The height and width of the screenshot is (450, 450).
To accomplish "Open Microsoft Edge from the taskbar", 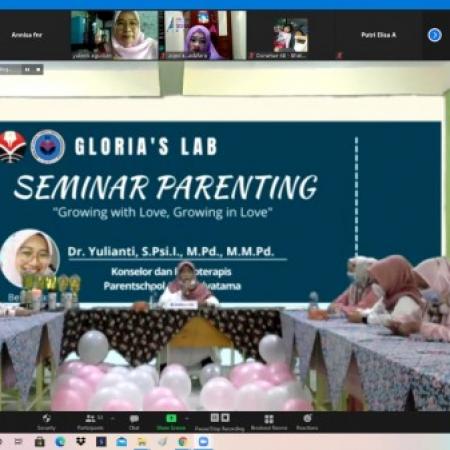I will click(60, 442).
